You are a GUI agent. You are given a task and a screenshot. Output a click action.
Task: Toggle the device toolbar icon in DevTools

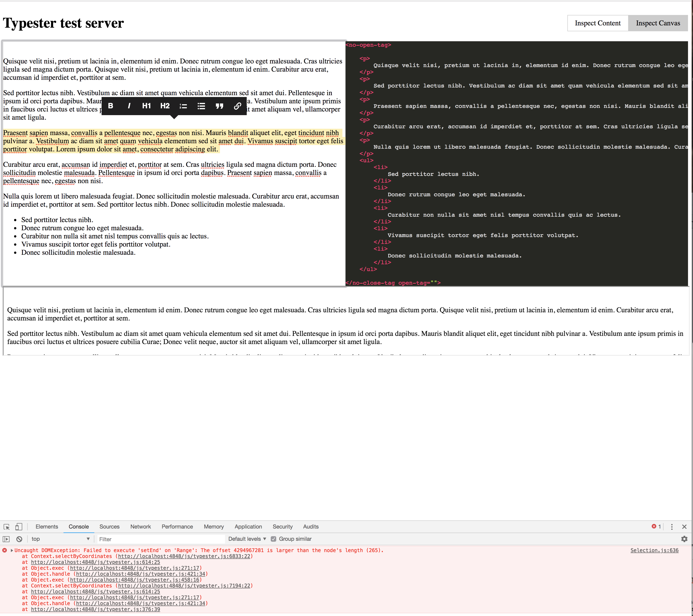point(19,526)
